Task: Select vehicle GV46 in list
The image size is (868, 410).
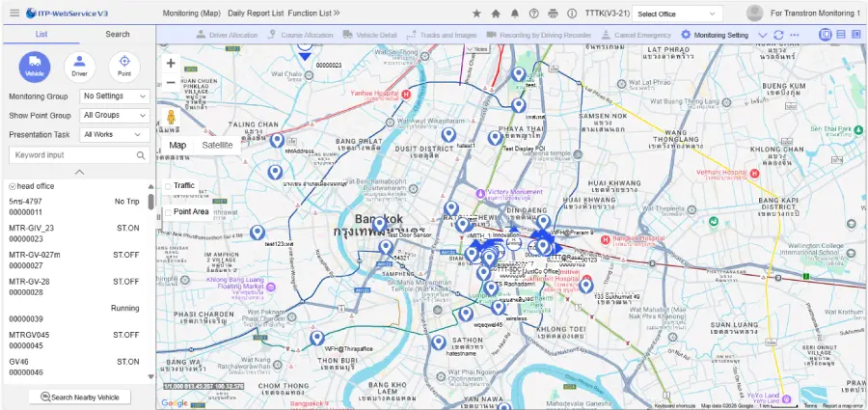Action: tap(74, 367)
